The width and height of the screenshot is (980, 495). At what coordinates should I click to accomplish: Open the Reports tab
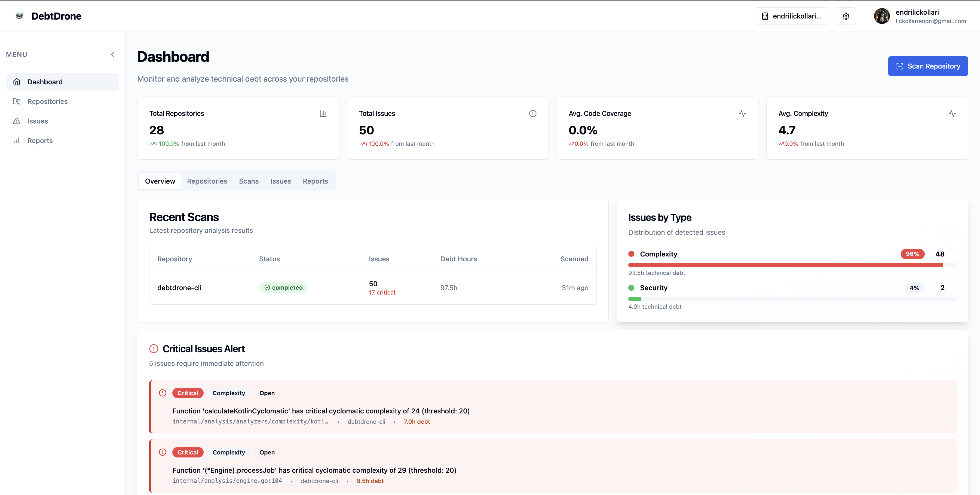pyautogui.click(x=316, y=181)
